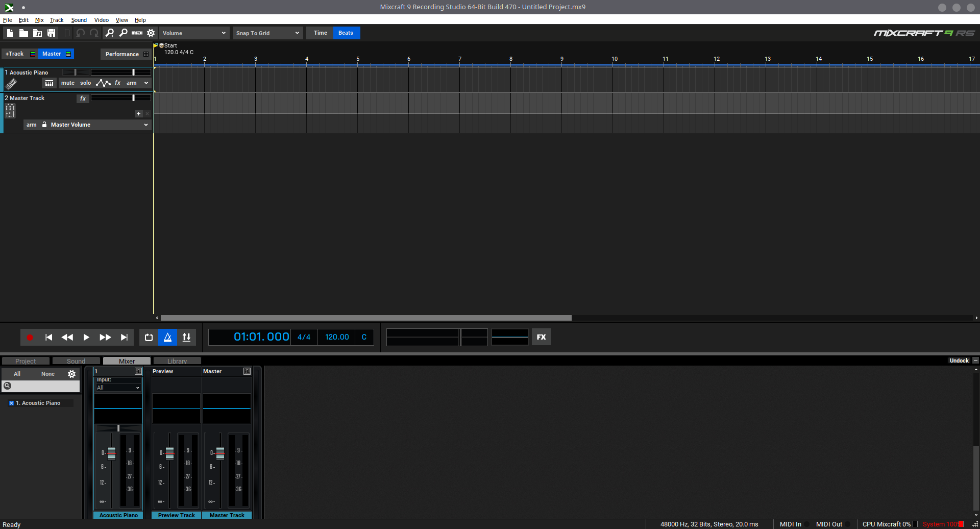Click the redo arrow in the toolbar

tap(94, 33)
